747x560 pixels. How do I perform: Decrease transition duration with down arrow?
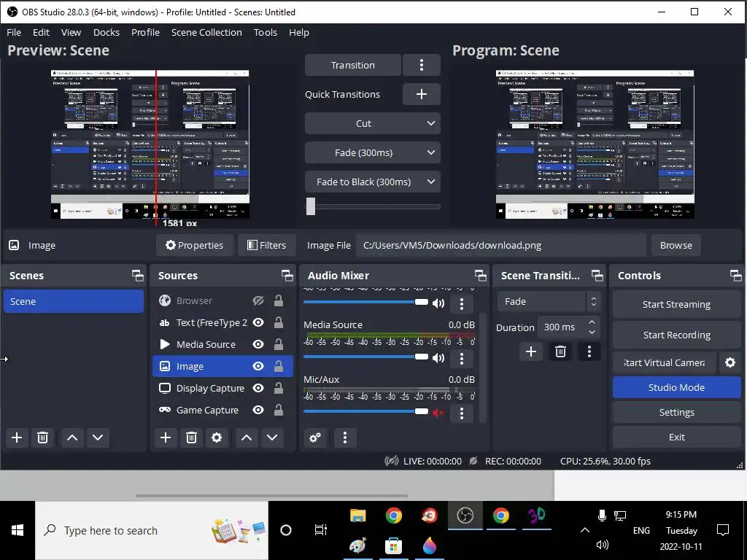(592, 332)
